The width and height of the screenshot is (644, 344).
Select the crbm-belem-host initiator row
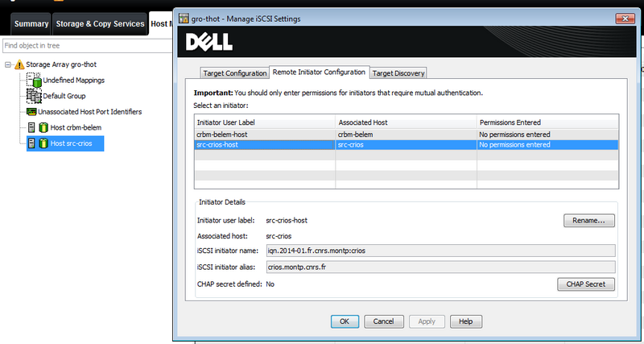266,135
